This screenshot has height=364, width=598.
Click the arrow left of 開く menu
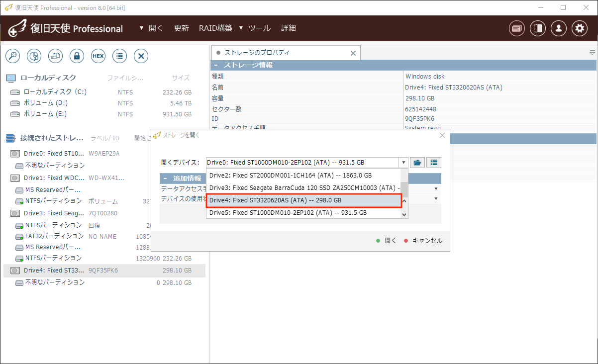141,28
